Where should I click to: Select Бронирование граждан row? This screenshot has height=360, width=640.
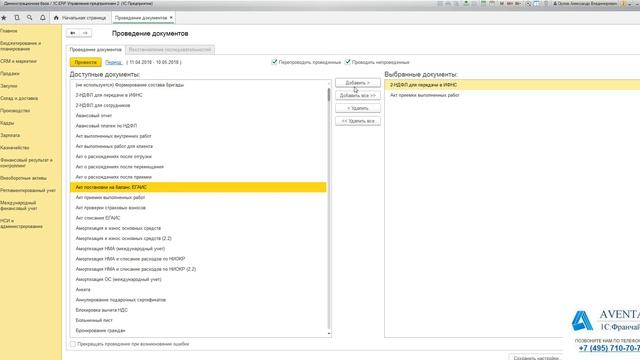coord(198,331)
